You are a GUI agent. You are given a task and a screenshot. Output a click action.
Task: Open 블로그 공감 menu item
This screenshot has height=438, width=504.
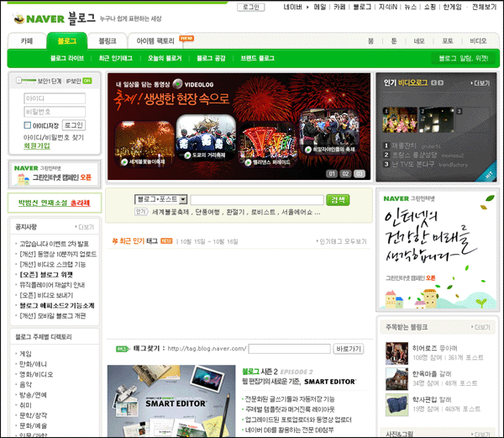211,58
